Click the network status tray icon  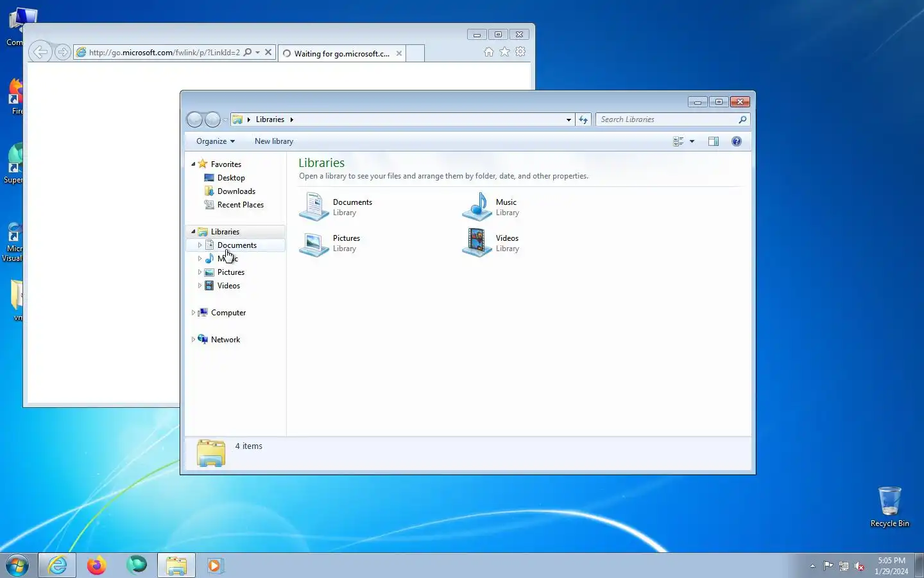pyautogui.click(x=844, y=566)
